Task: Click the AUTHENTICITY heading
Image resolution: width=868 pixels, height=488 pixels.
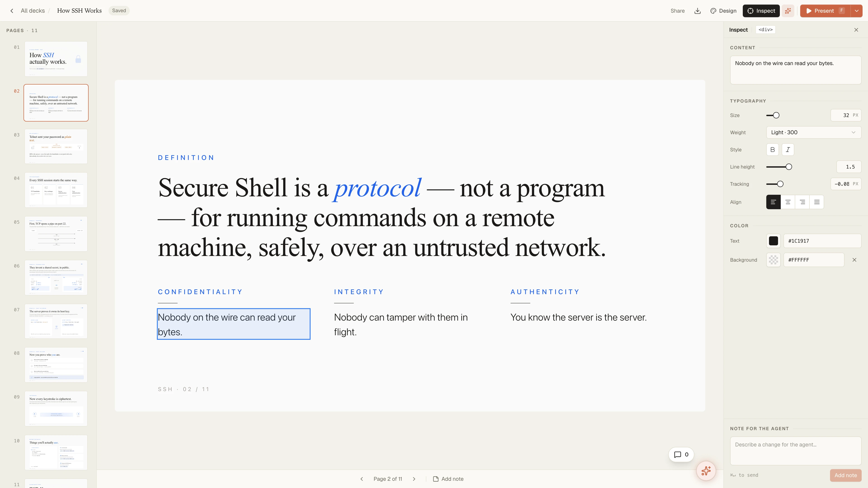Action: coord(545,292)
